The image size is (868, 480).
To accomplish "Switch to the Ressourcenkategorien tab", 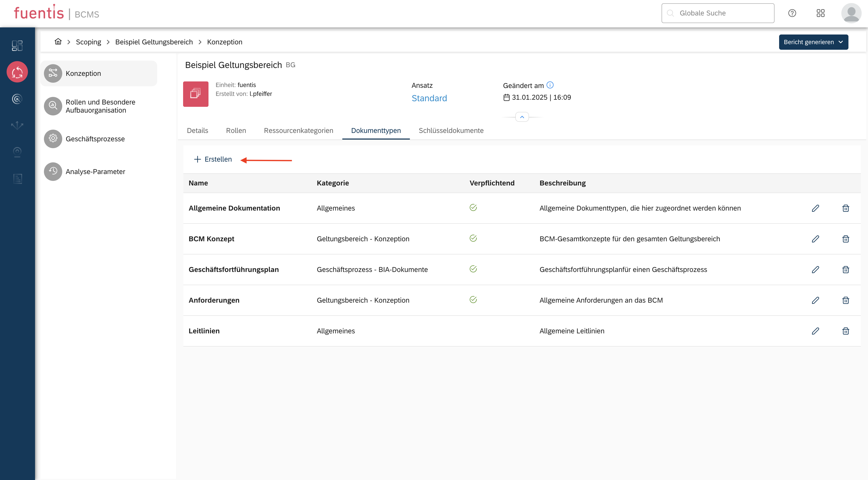I will point(298,130).
